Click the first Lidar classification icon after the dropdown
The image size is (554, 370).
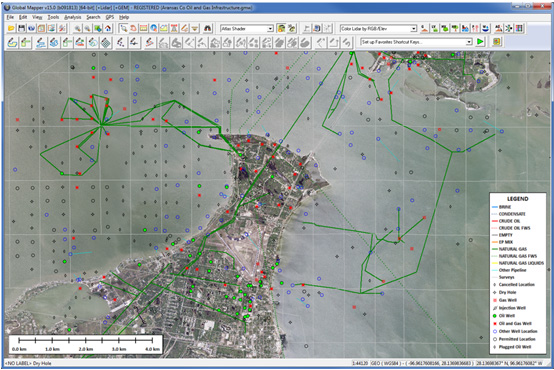424,28
